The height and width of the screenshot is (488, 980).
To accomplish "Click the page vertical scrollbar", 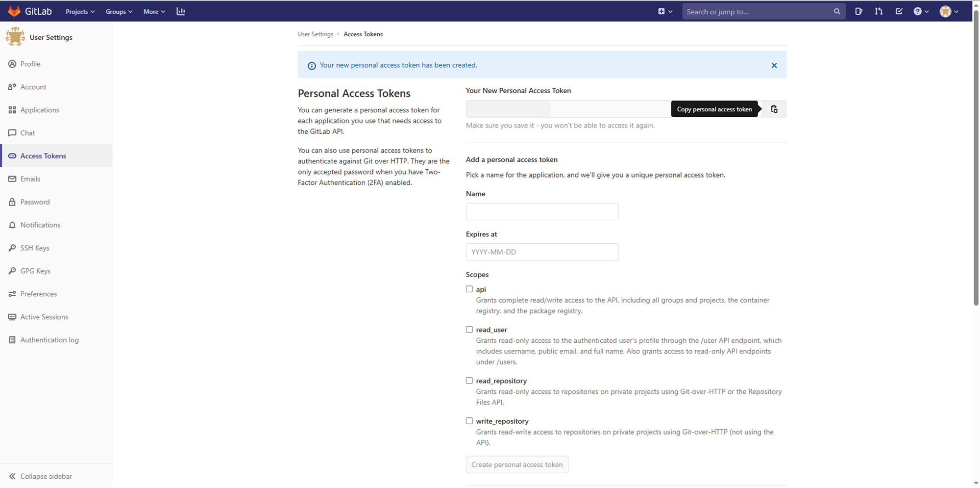I will click(976, 157).
